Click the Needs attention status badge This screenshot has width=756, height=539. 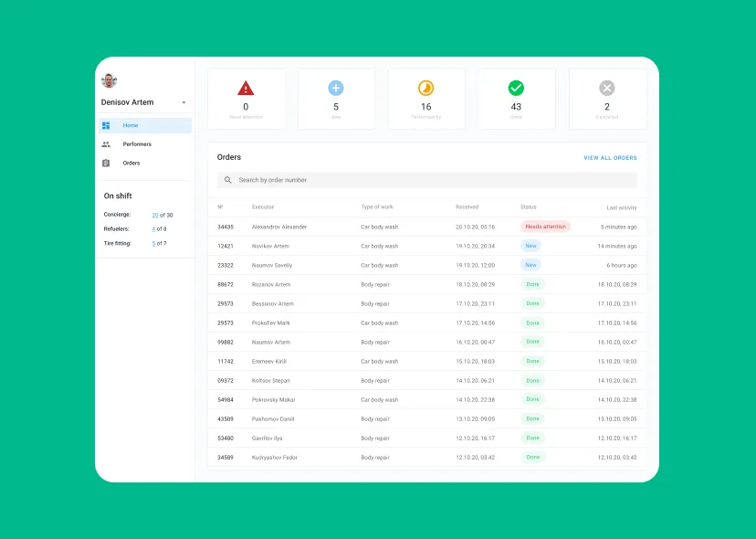pos(545,227)
